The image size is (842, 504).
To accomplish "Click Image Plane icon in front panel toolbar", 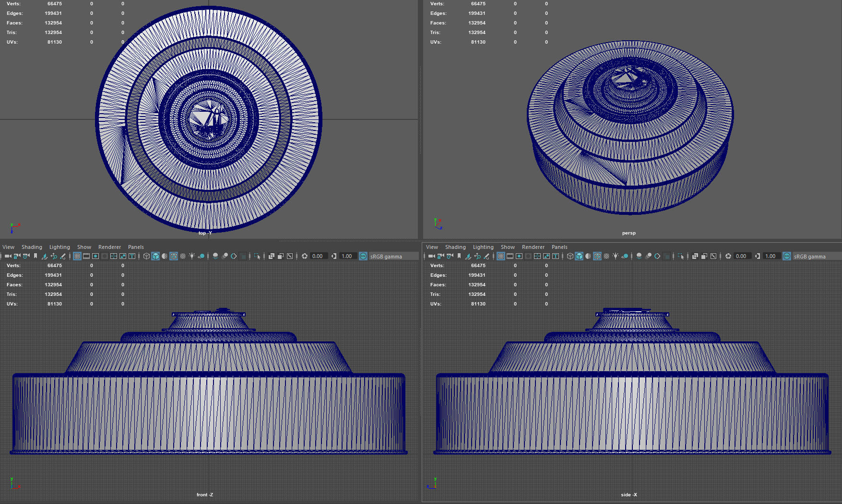I will click(x=45, y=256).
